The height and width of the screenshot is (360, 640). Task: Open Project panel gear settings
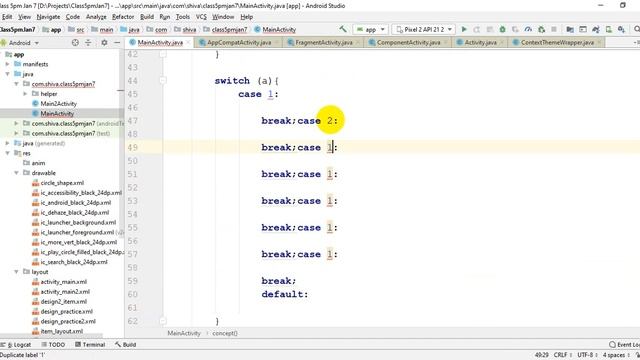104,42
